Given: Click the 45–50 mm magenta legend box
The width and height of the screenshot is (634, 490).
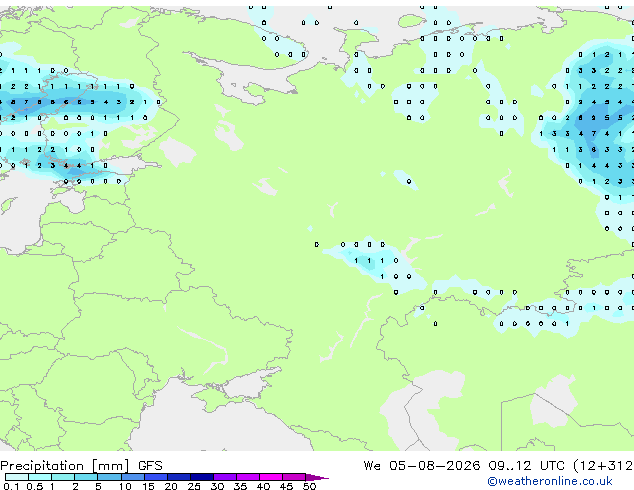Looking at the screenshot, I should click(x=294, y=477).
